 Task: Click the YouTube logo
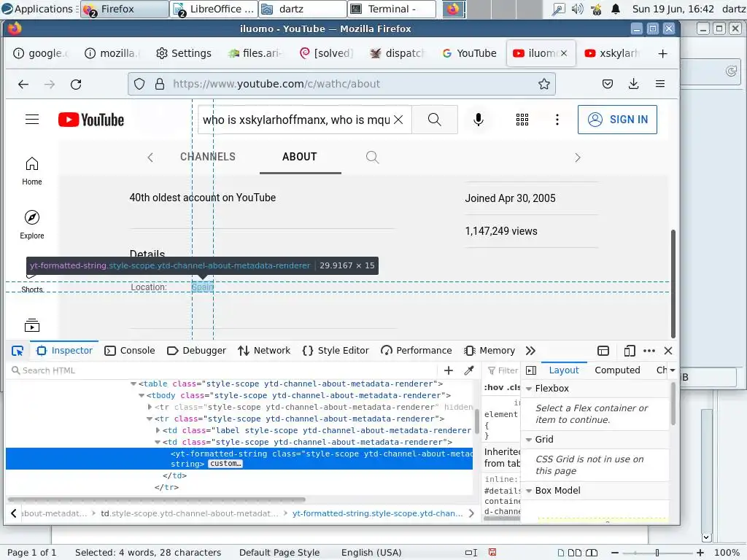pyautogui.click(x=91, y=120)
